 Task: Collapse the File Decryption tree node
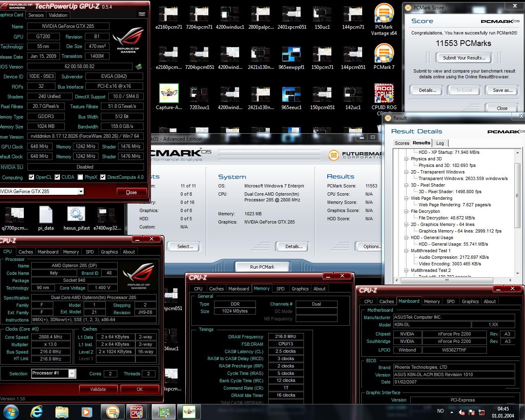click(406, 211)
